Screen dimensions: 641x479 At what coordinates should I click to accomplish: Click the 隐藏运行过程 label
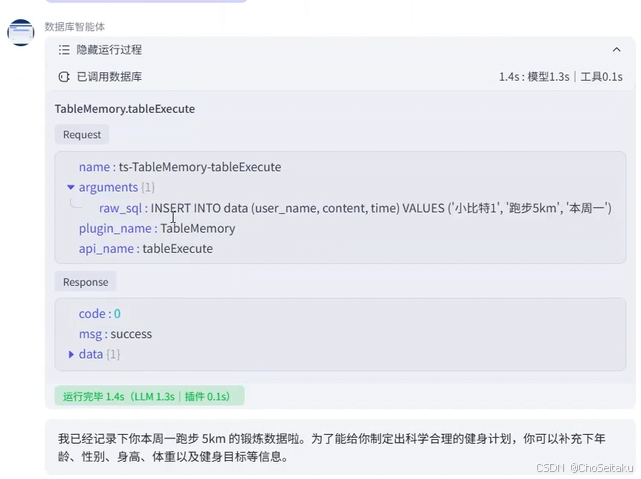(x=109, y=50)
